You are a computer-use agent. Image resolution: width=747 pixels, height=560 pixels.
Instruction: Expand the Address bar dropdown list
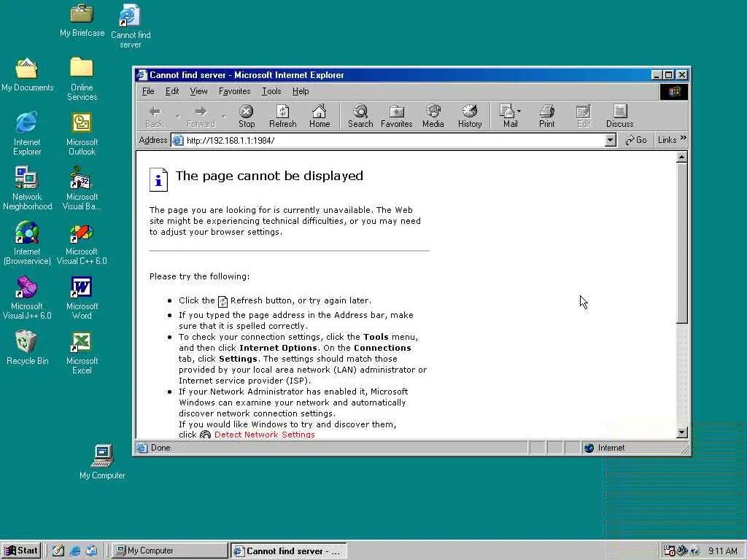(x=611, y=140)
